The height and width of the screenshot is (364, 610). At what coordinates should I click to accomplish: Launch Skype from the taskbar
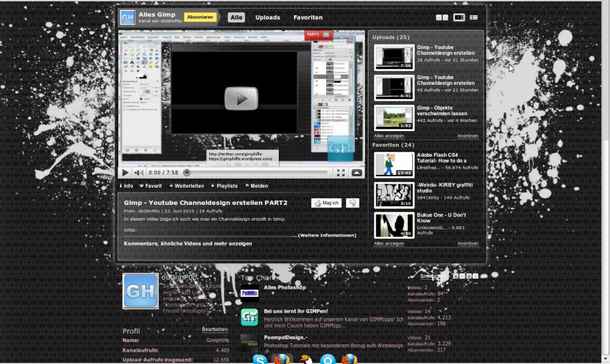[259, 360]
